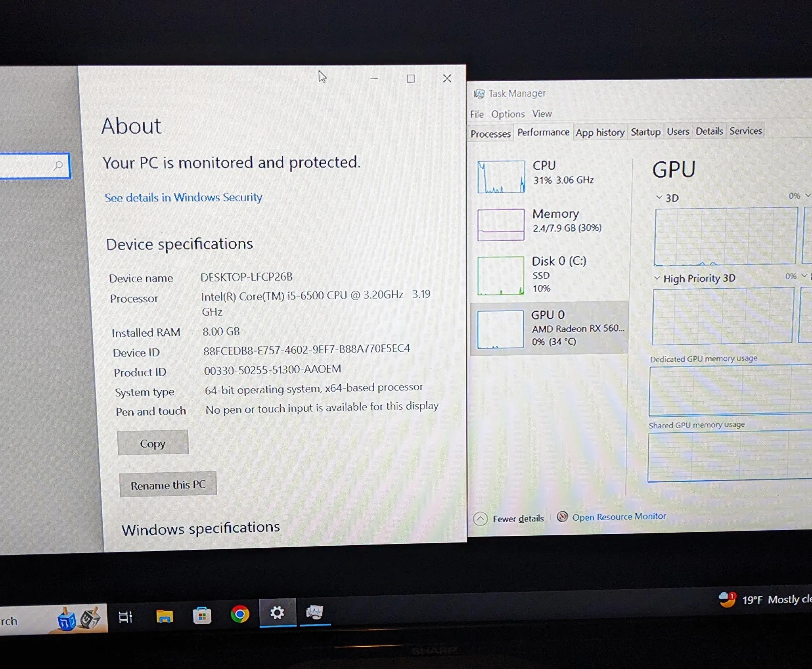Minimize the Settings About window
The image size is (812, 669).
(374, 79)
